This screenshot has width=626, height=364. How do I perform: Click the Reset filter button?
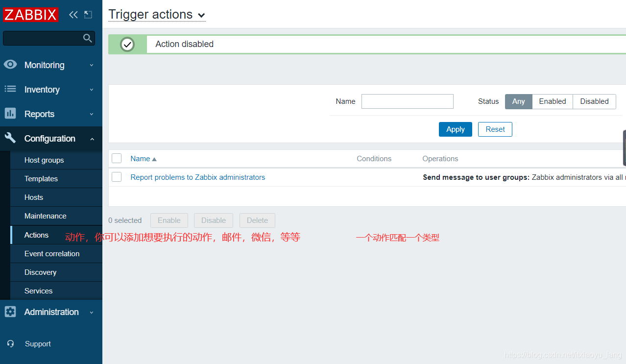[x=495, y=129]
